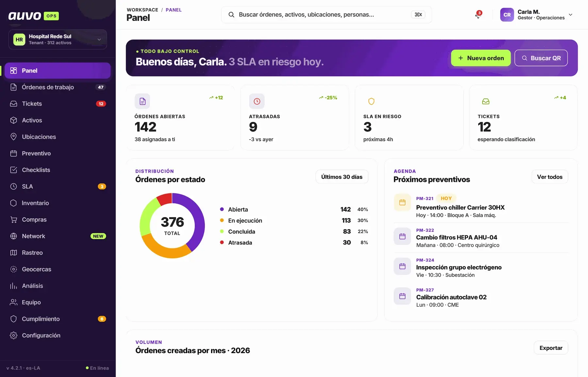Screen dimensions: 588x377
Task: Click the Análisis chart icon
Action: point(13,286)
